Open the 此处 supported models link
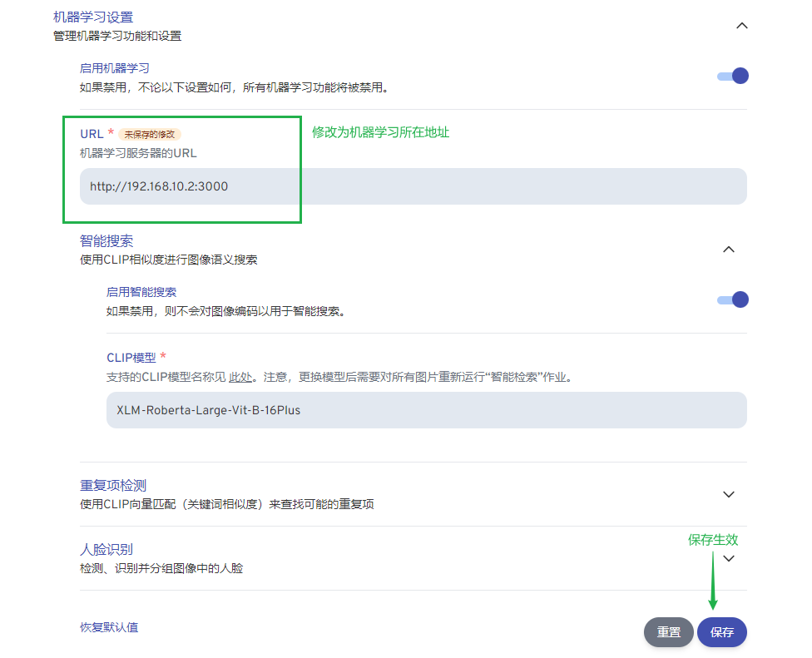Image resolution: width=812 pixels, height=658 pixels. (x=240, y=377)
